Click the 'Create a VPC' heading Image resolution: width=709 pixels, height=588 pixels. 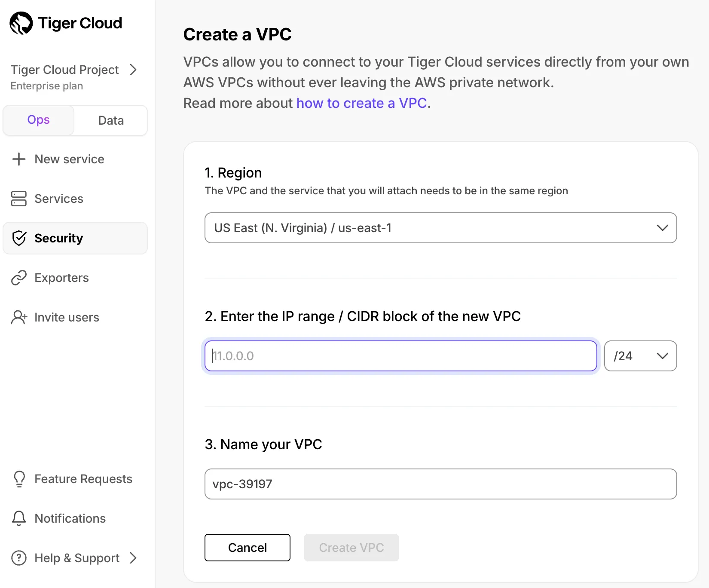pos(238,34)
